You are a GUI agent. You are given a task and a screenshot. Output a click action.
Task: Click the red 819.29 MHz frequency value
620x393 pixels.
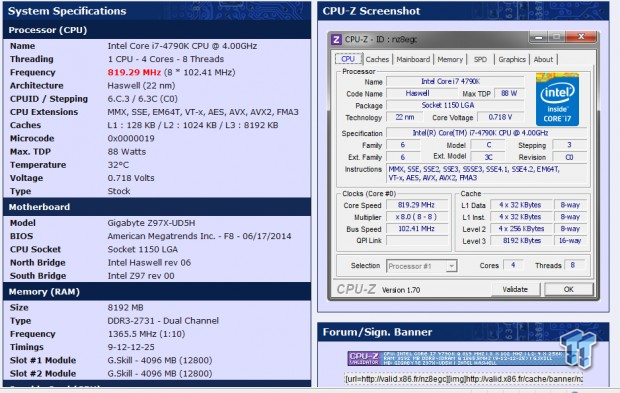click(x=134, y=72)
